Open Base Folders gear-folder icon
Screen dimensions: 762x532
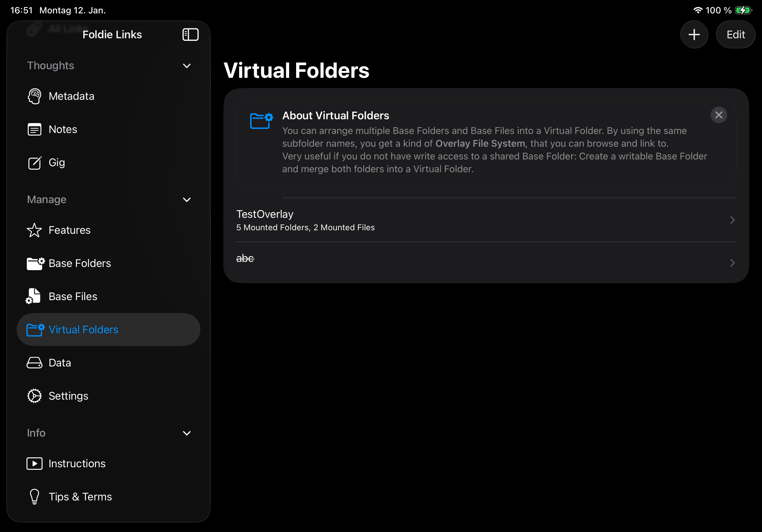(34, 263)
